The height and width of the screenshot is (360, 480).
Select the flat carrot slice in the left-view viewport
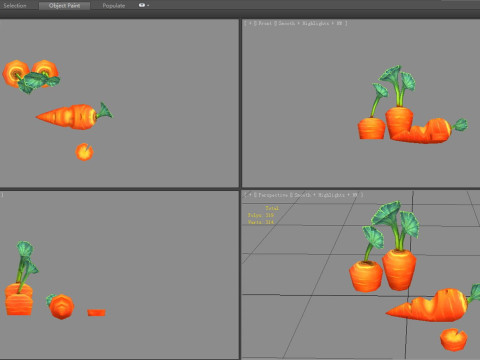pos(96,313)
